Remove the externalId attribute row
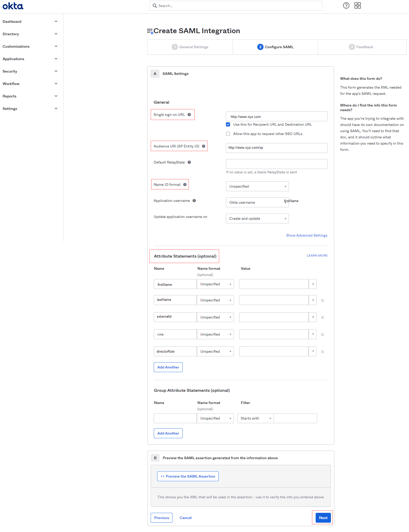The width and height of the screenshot is (409, 532). [x=322, y=317]
